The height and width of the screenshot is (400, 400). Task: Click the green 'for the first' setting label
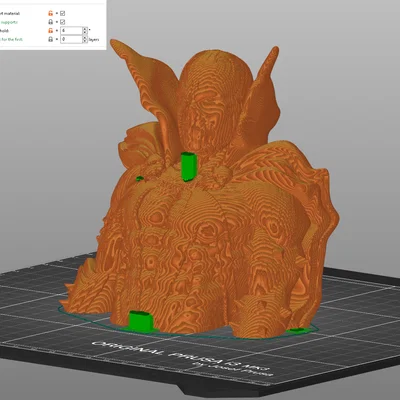[11, 40]
